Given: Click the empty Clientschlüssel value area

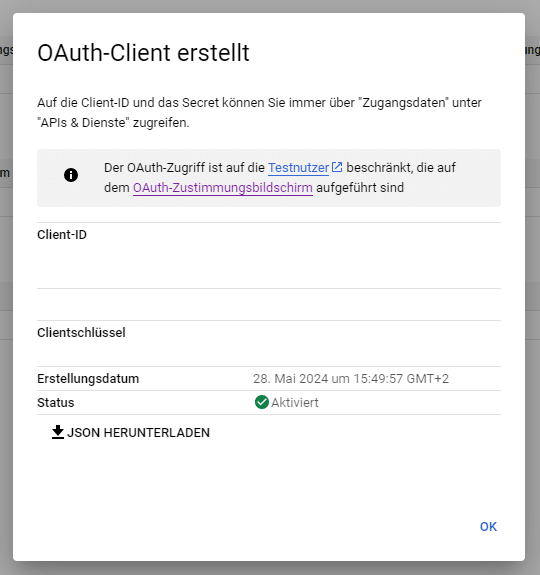Looking at the screenshot, I should click(x=269, y=352).
